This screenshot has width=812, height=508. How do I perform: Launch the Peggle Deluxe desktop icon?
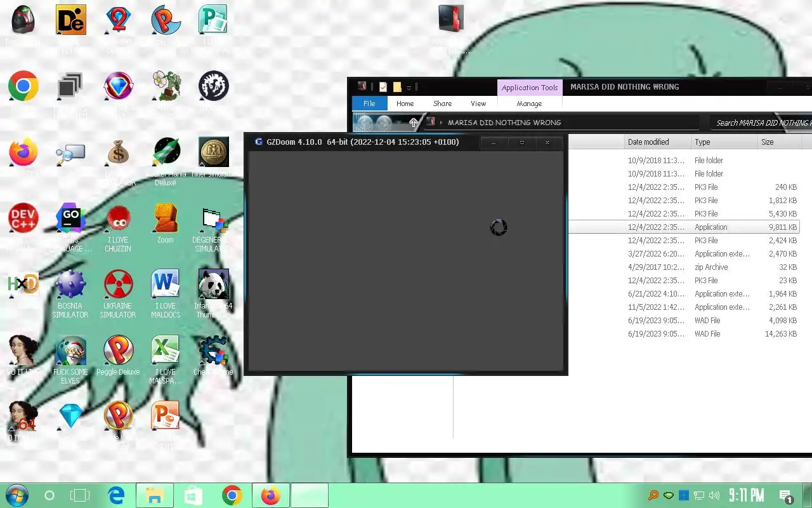tap(118, 351)
